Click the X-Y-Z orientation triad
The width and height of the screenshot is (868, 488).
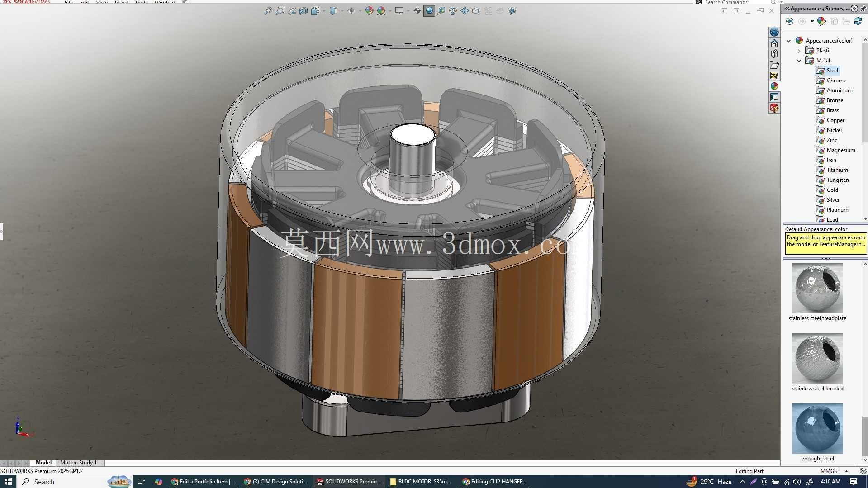tap(23, 427)
